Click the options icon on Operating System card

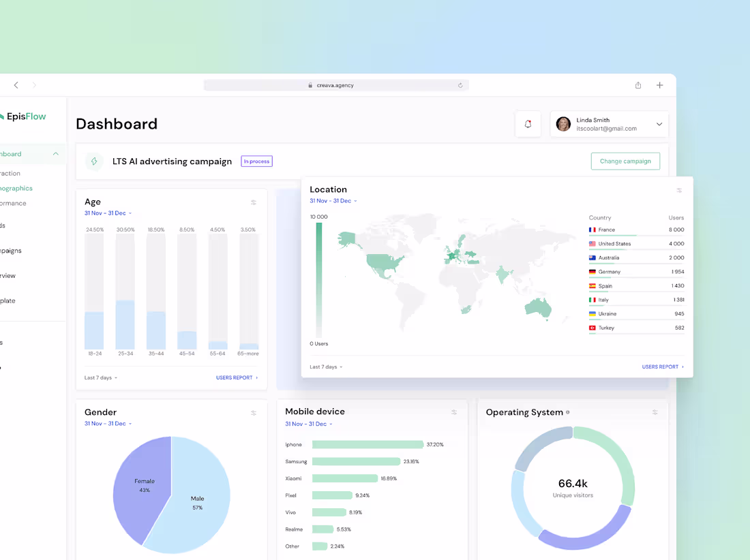tap(655, 412)
